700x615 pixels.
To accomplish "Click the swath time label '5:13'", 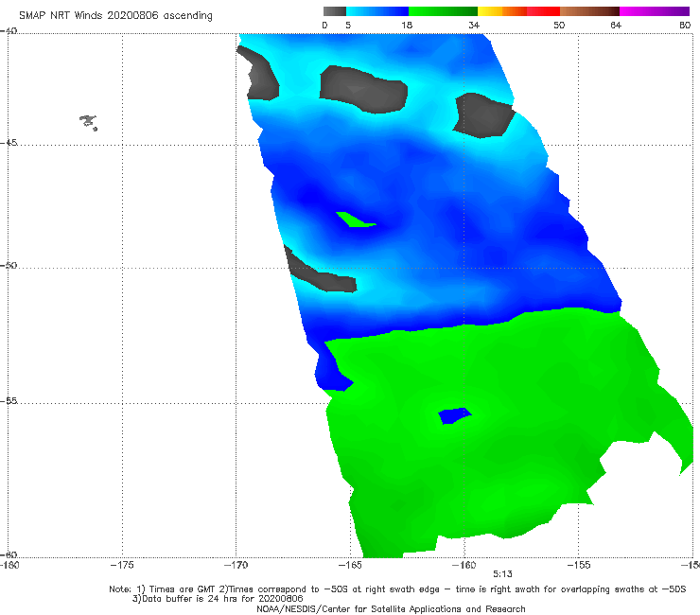I will pyautogui.click(x=502, y=574).
